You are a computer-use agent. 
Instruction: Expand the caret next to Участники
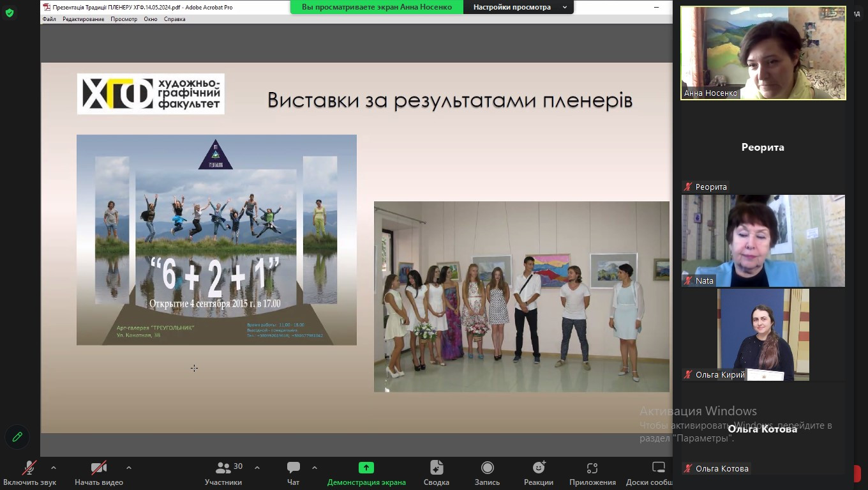(257, 468)
